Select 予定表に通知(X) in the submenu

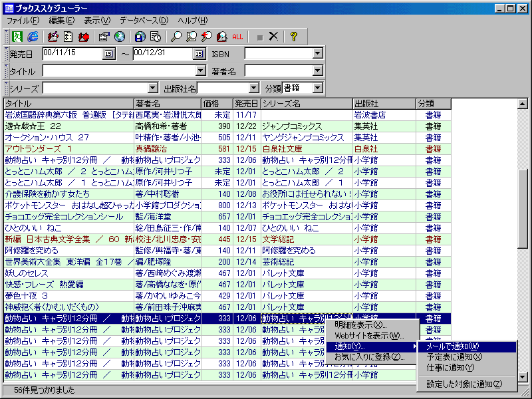pyautogui.click(x=467, y=357)
